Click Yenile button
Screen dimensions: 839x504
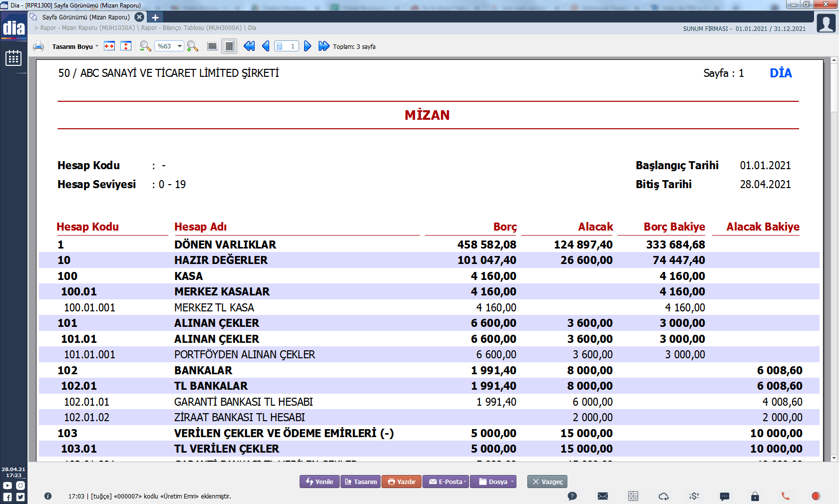point(320,482)
